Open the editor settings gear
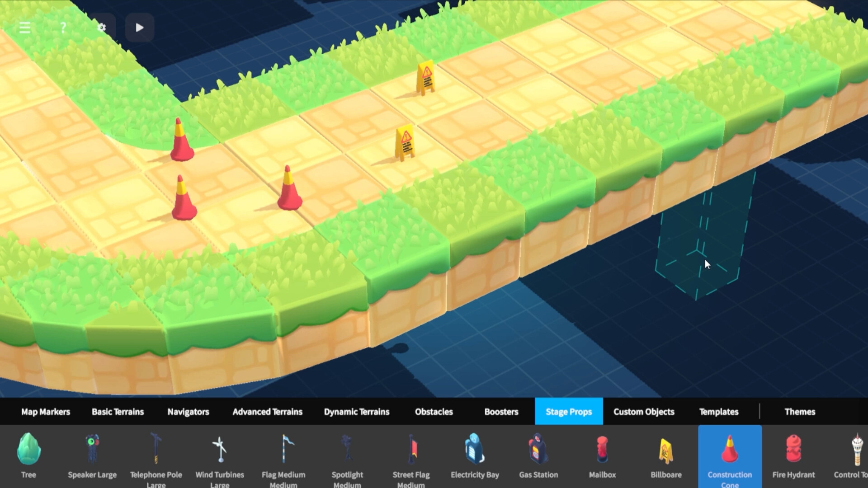Image resolution: width=868 pixels, height=488 pixels. pyautogui.click(x=101, y=28)
